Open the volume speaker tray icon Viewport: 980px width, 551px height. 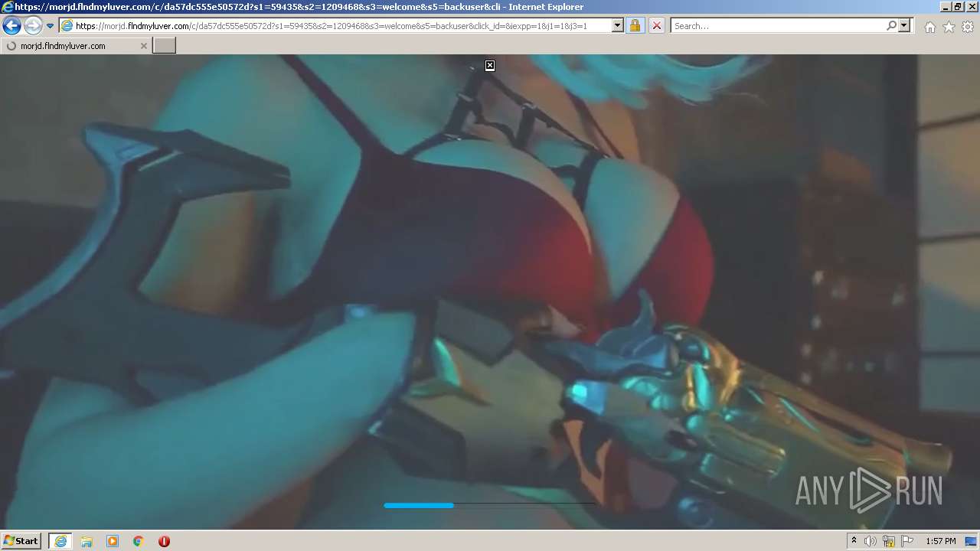coord(871,541)
